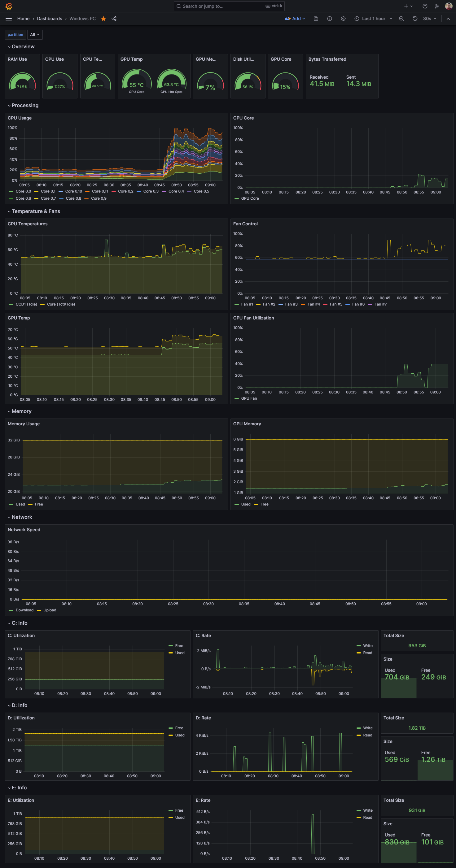
Task: Open the user profile avatar
Action: [449, 6]
